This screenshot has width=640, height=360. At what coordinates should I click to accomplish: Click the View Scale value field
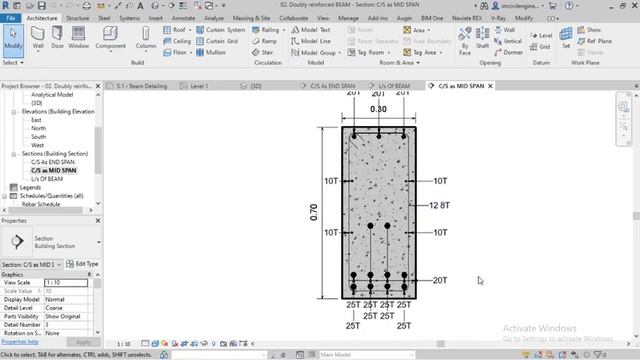pyautogui.click(x=66, y=283)
